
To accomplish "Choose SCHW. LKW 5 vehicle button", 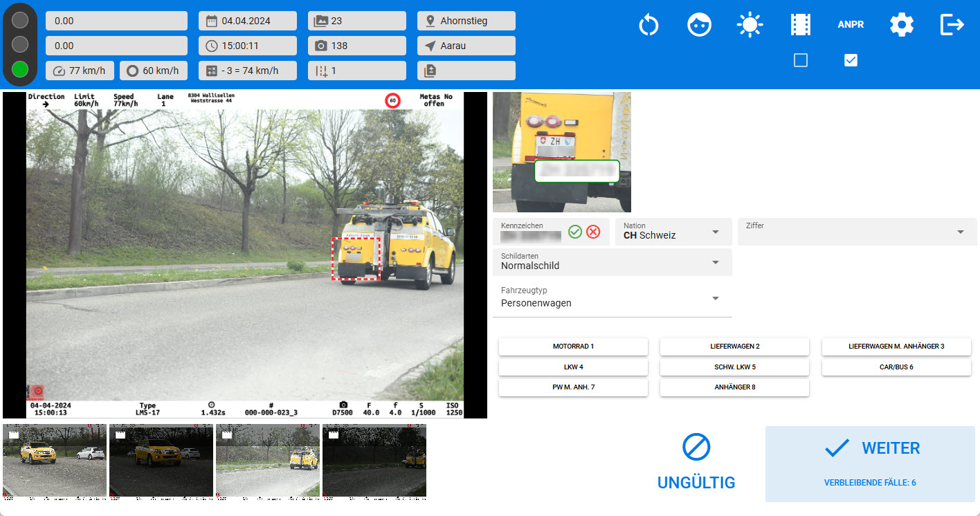I will click(734, 367).
